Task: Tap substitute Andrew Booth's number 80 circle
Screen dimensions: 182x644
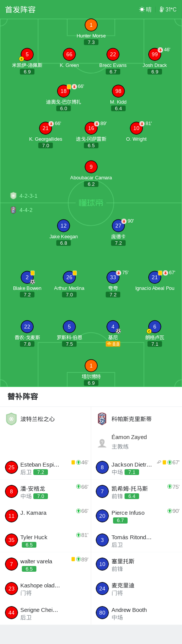Action: pyautogui.click(x=102, y=613)
